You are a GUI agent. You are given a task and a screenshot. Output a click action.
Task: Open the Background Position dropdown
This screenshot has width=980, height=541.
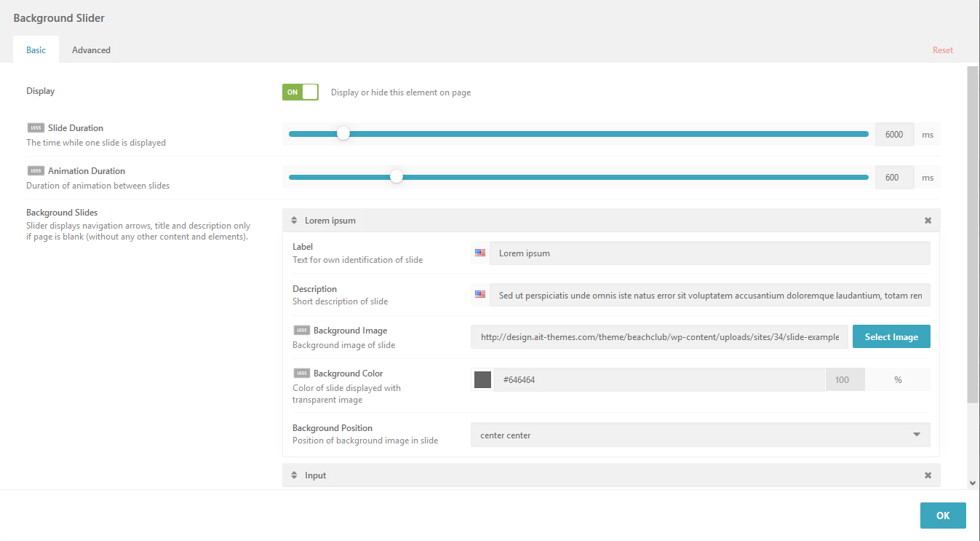700,435
